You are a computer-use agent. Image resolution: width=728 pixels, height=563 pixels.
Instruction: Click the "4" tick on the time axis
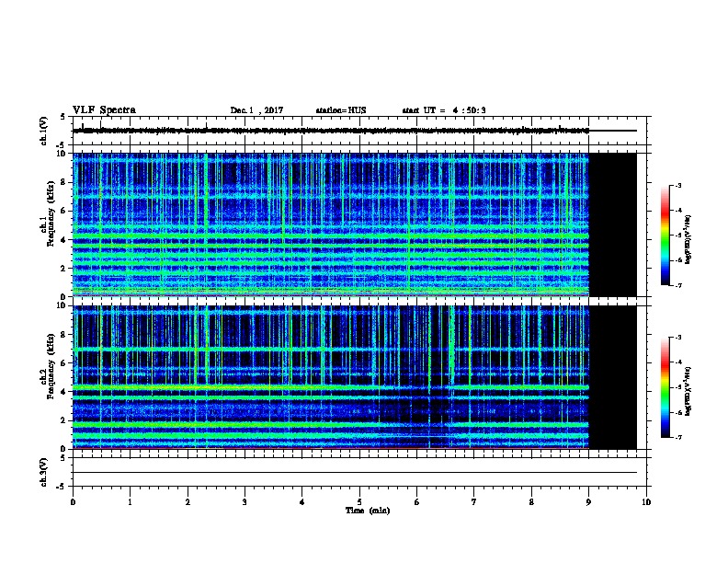pyautogui.click(x=301, y=501)
